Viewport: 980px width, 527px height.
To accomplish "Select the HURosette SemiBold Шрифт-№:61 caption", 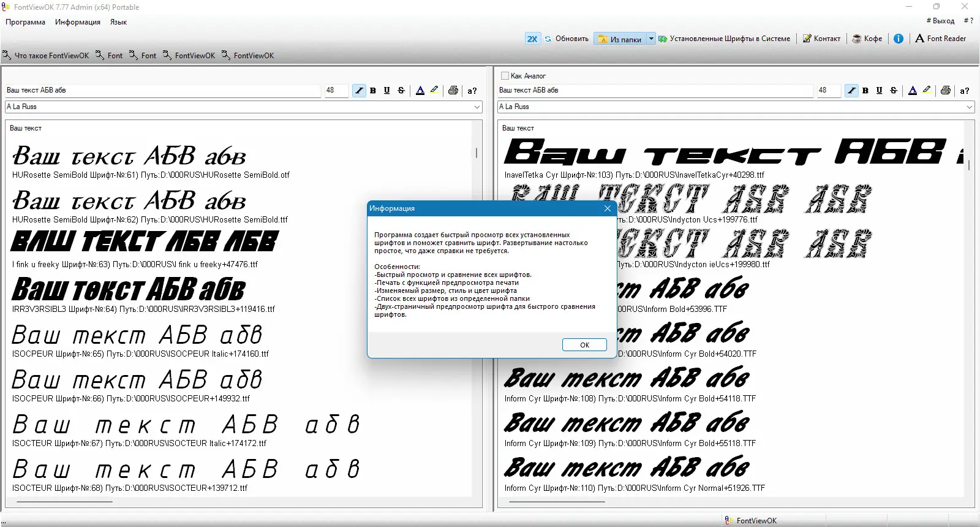I will click(x=151, y=175).
